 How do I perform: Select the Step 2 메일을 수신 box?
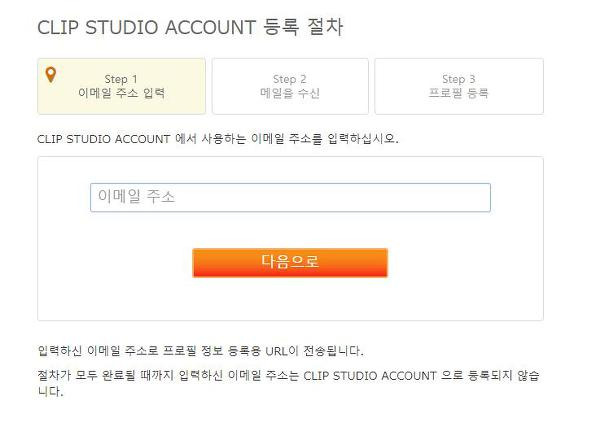click(x=290, y=86)
